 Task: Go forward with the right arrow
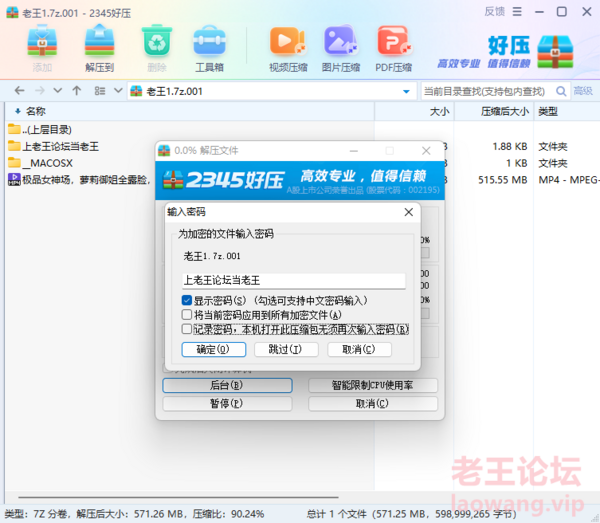[39, 91]
